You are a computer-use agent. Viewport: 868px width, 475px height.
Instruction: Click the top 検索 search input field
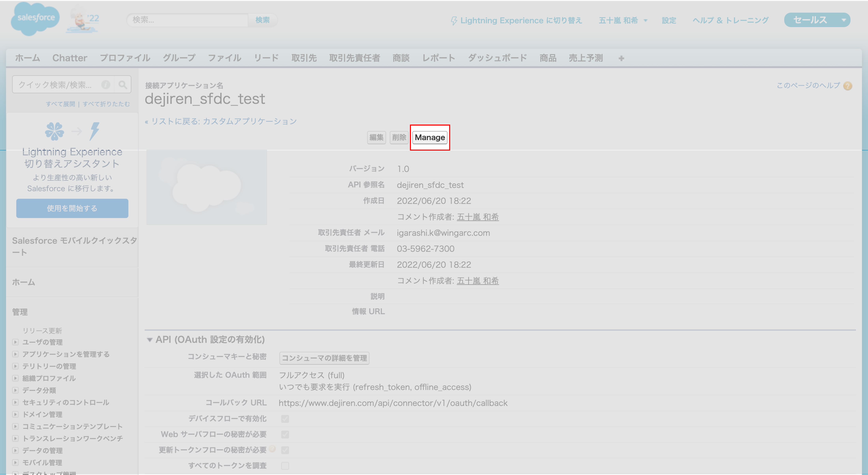click(x=187, y=20)
